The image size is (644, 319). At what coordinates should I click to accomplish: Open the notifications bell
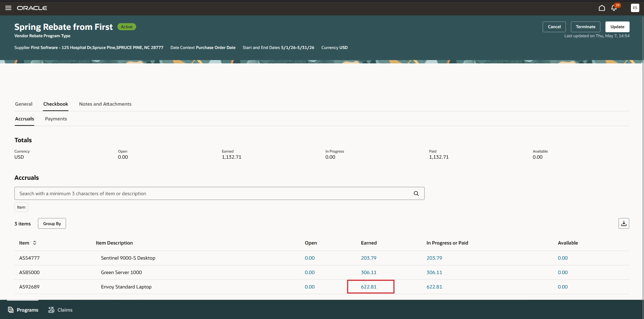(614, 8)
